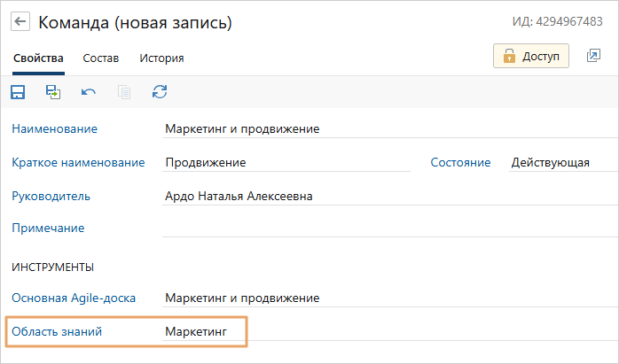This screenshot has width=619, height=364.
Task: Copy the record using the copy icon
Action: click(124, 92)
